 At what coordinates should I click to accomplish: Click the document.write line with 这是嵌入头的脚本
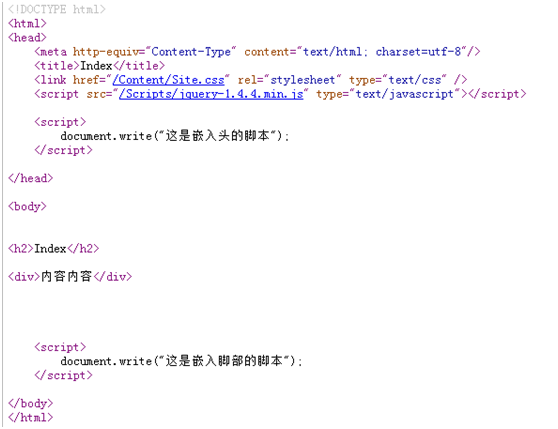click(x=175, y=136)
